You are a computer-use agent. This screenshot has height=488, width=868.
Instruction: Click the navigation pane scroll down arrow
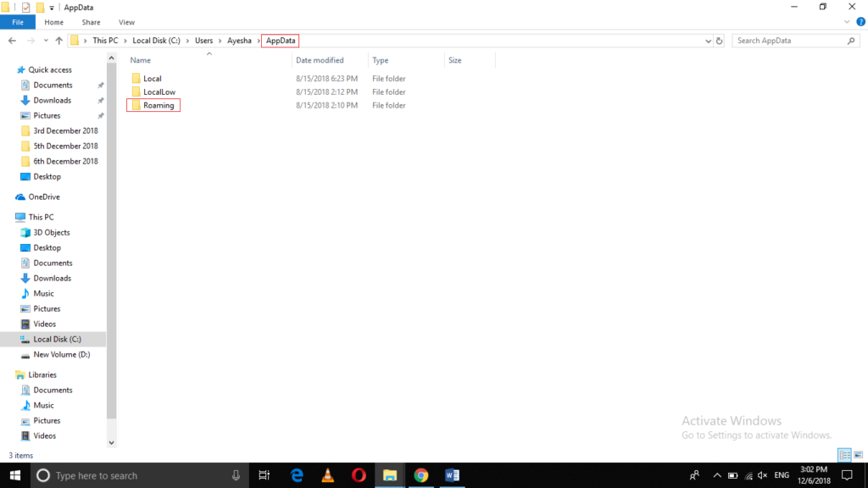pos(111,441)
